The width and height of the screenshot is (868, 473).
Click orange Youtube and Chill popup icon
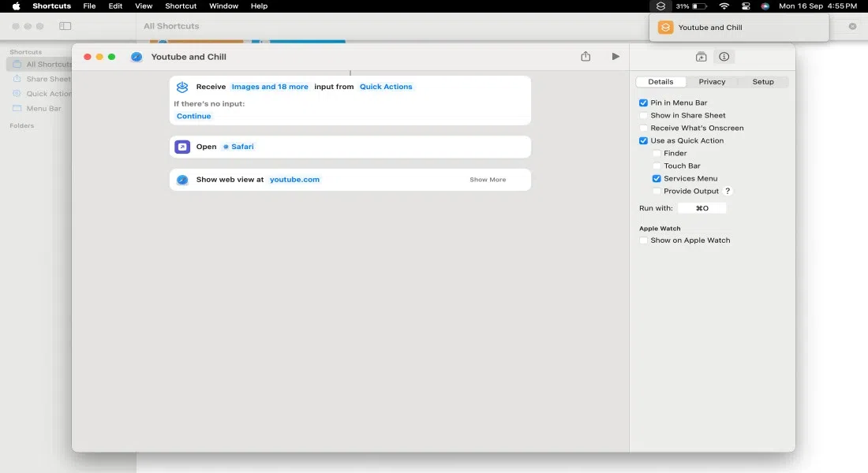[x=665, y=27]
